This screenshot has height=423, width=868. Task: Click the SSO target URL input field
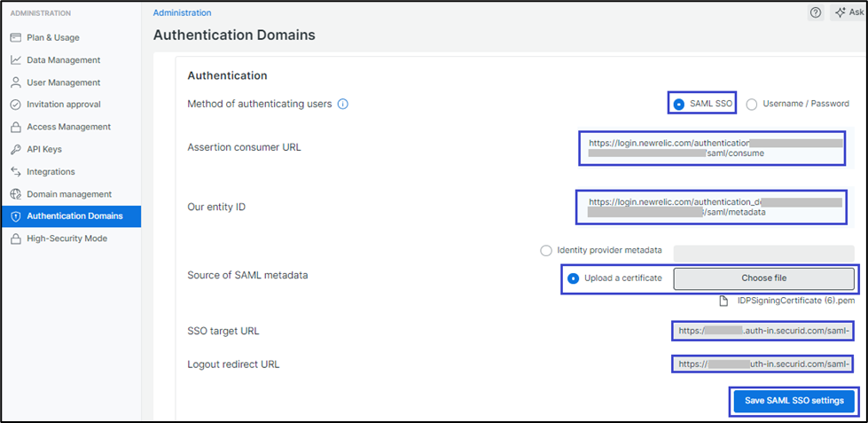762,331
